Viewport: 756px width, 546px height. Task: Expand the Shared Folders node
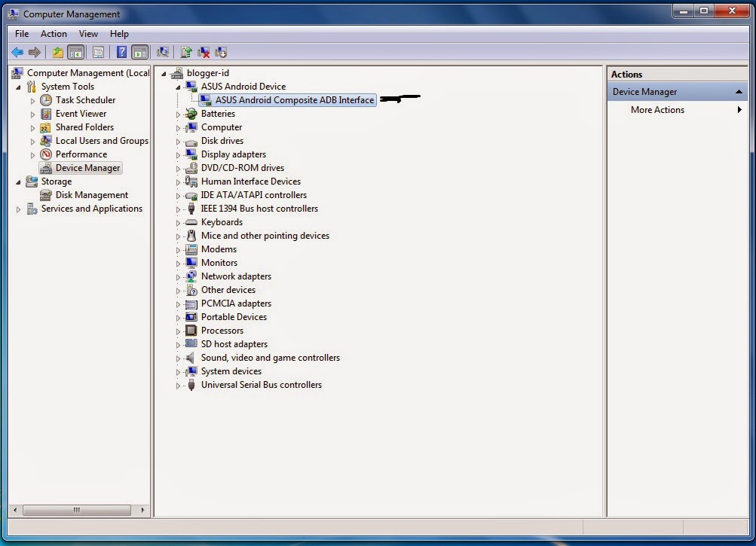click(x=32, y=128)
